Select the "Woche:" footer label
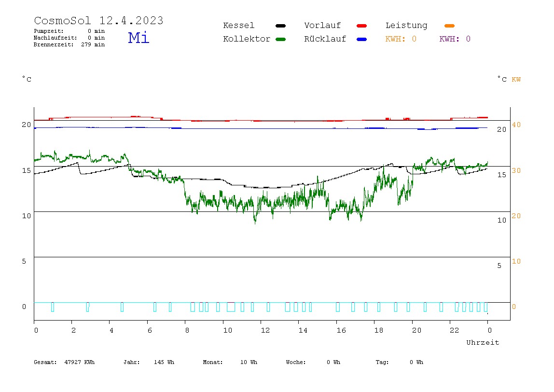Image resolution: width=554 pixels, height=392 pixels. [x=296, y=362]
